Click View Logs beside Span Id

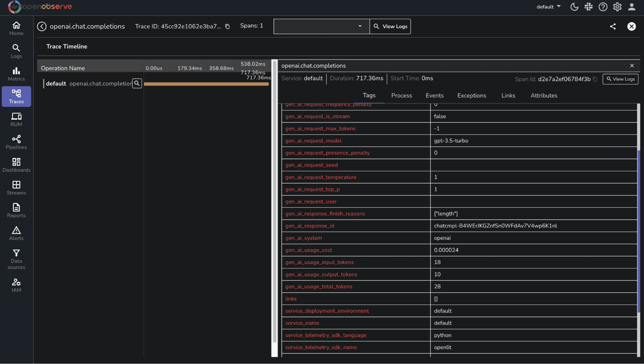(x=620, y=79)
